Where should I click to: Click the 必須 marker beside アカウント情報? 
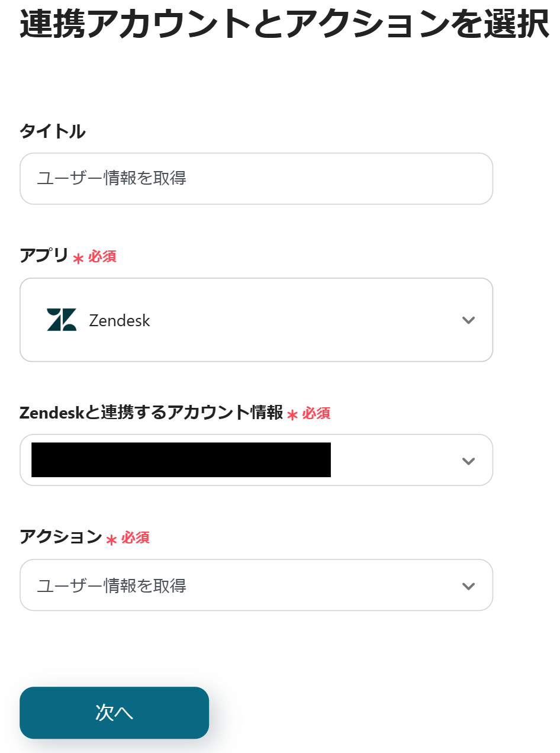(x=316, y=413)
